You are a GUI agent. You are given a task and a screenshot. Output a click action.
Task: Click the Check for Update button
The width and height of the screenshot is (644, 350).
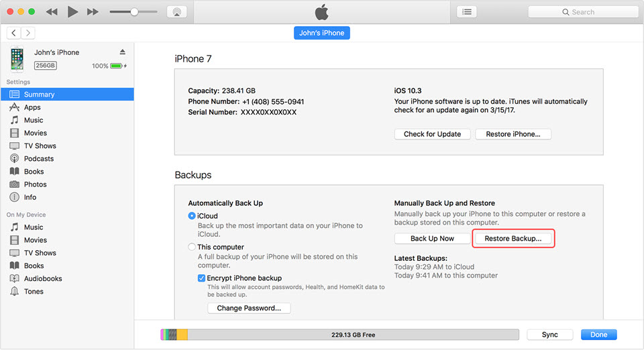coord(432,134)
